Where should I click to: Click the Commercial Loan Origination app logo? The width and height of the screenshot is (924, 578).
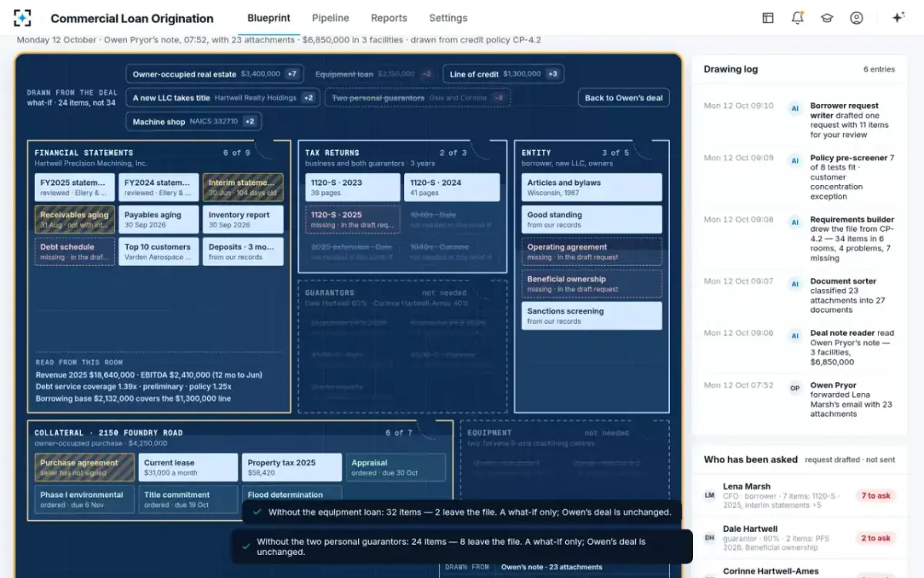23,18
